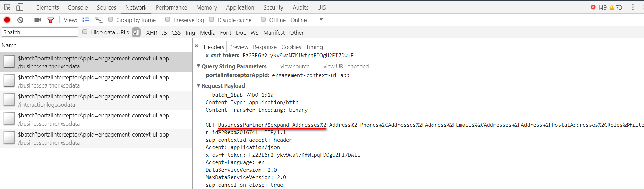Select the second businesspartner.xsodata request row
Screen dimensions: 644x189
coord(96,81)
